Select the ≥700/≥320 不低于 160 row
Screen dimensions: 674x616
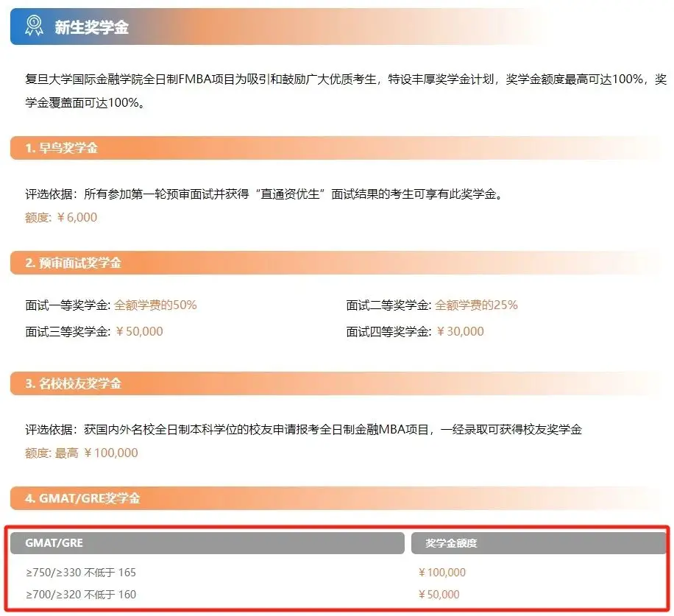coord(81,594)
